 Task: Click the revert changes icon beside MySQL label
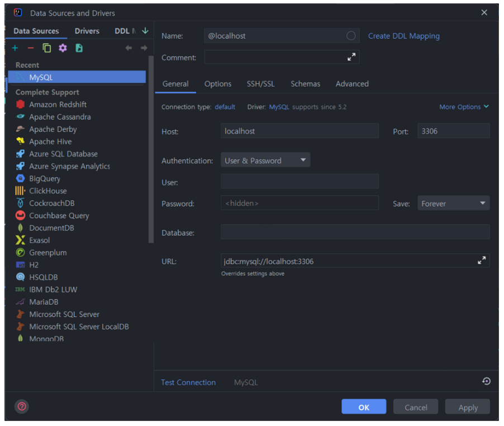[486, 381]
